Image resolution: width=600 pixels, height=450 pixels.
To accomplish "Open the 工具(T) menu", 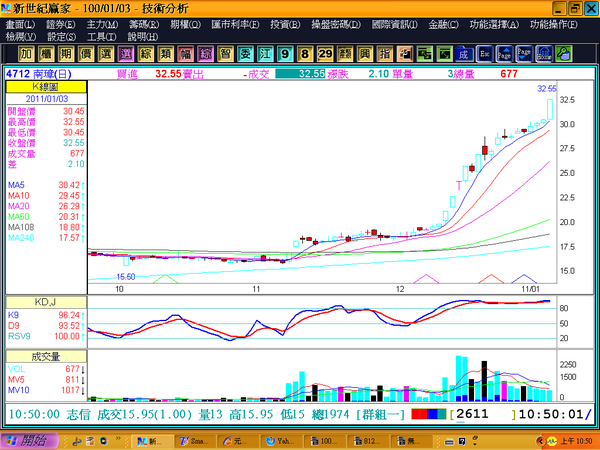I will coord(101,37).
